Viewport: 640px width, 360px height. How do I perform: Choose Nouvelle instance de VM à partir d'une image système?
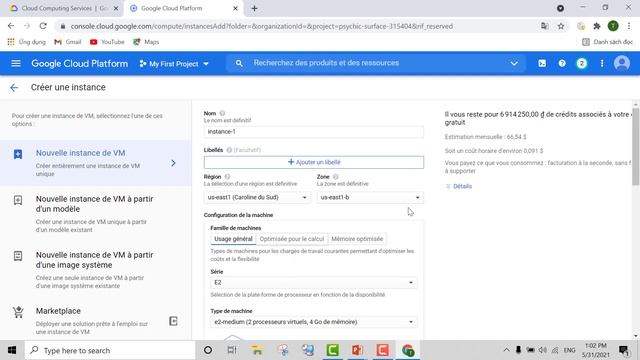point(96,270)
